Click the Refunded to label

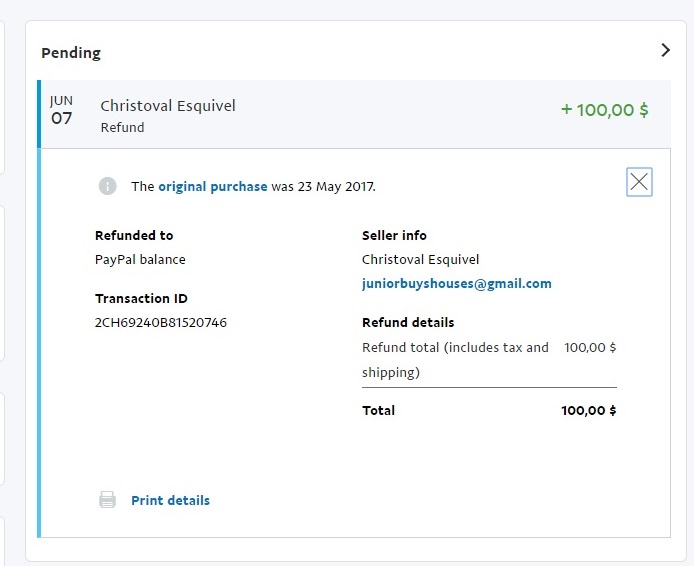[134, 235]
